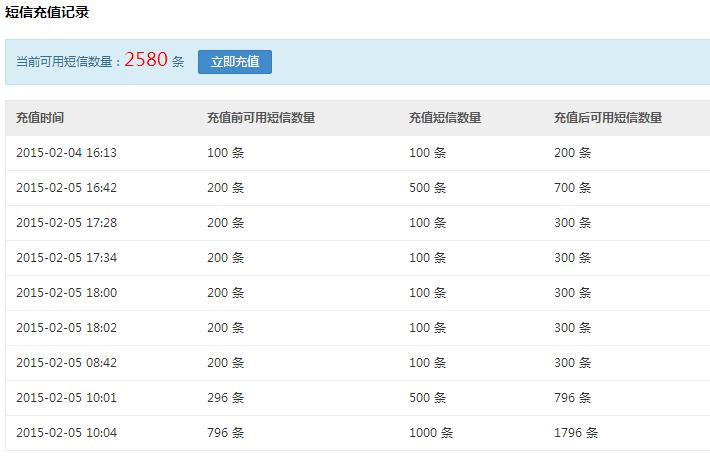The image size is (710, 466).
Task: Click the 立即充值 button
Action: pyautogui.click(x=235, y=61)
